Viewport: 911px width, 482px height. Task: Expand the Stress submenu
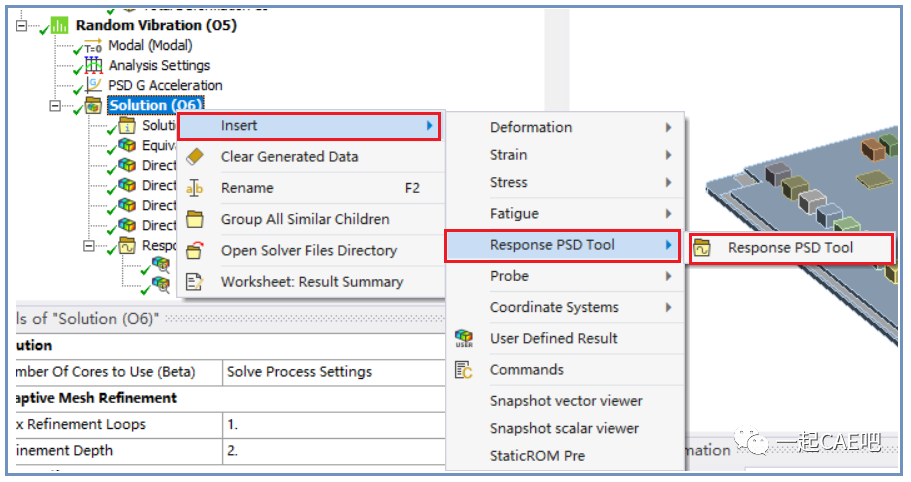tap(564, 182)
